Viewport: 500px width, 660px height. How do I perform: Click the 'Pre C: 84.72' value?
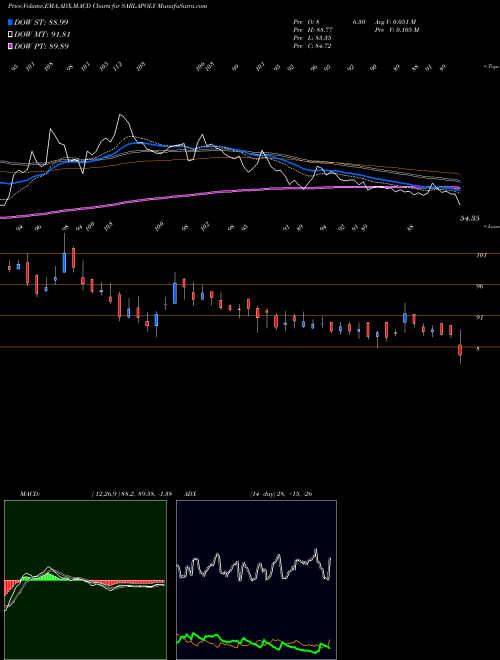pos(313,46)
